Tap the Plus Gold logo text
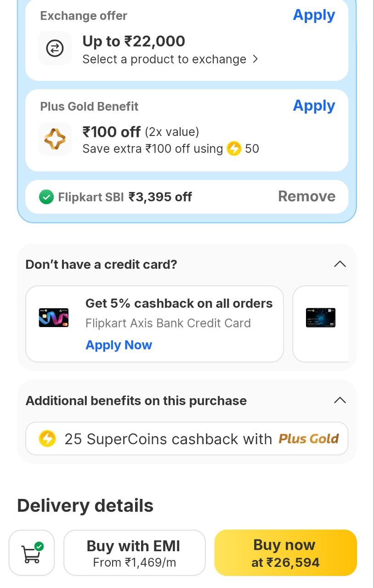 pos(308,439)
